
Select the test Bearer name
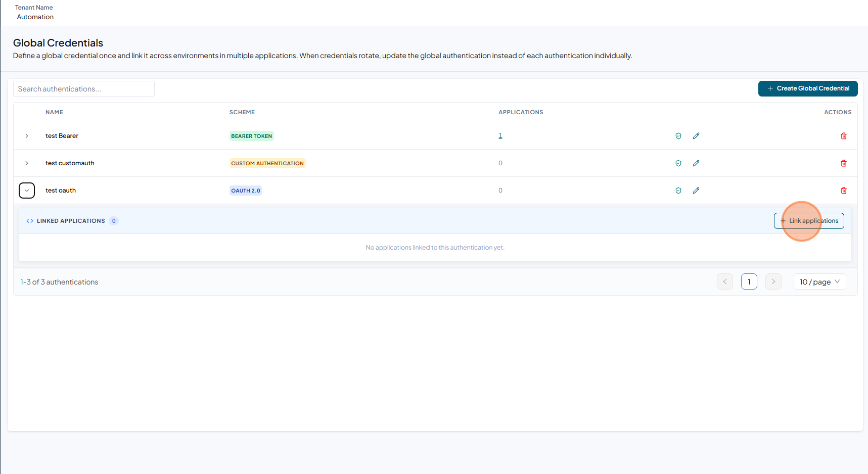(62, 136)
